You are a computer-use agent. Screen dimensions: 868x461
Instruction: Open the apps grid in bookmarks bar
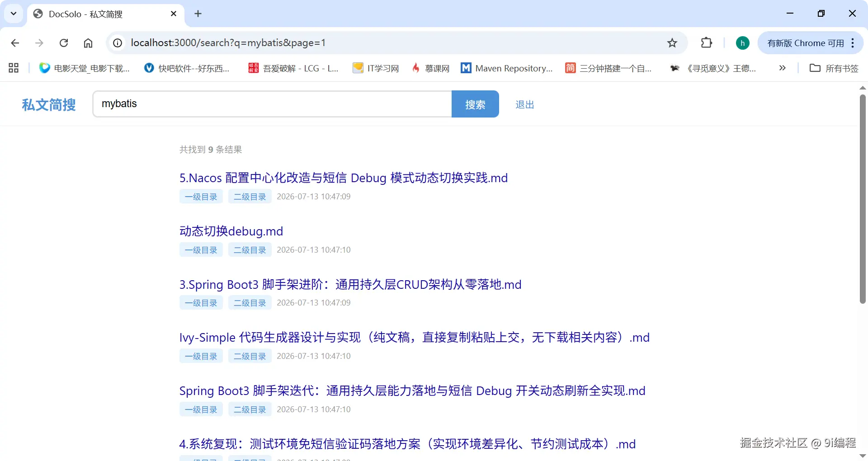click(14, 68)
